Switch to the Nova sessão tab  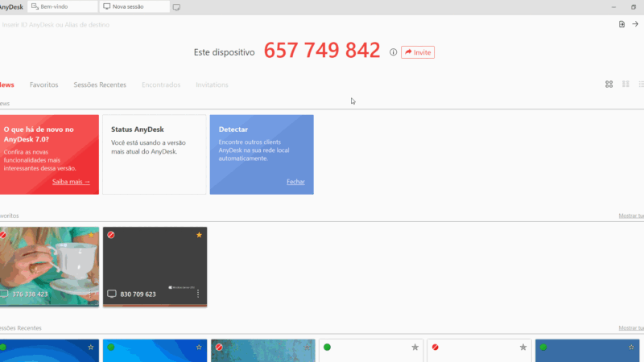coord(134,6)
